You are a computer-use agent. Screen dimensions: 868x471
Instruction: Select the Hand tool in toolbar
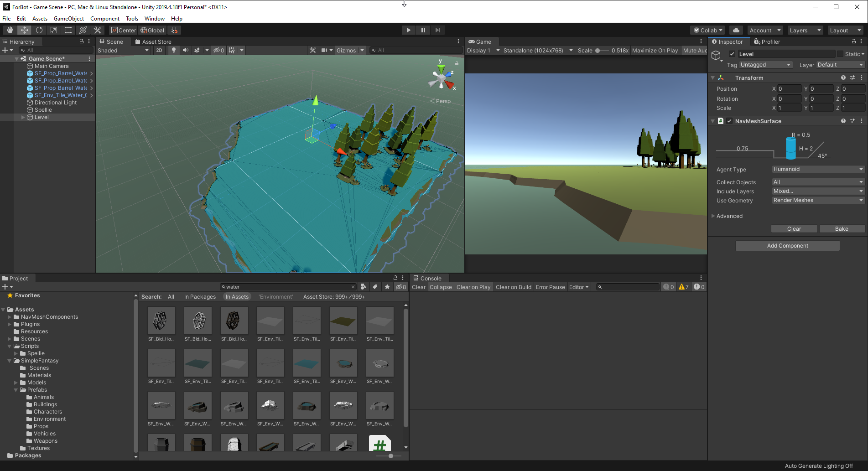(10, 30)
